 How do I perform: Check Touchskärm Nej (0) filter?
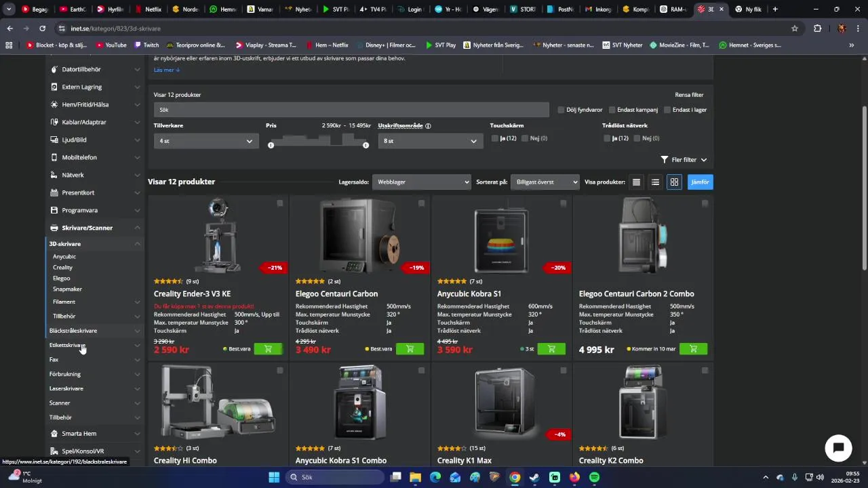pos(525,138)
